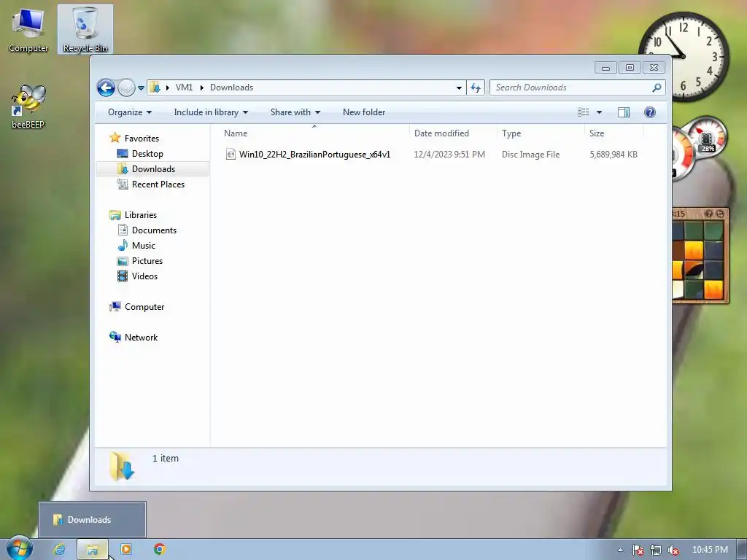
Task: Open the recent pages dropdown arrow
Action: (x=141, y=88)
